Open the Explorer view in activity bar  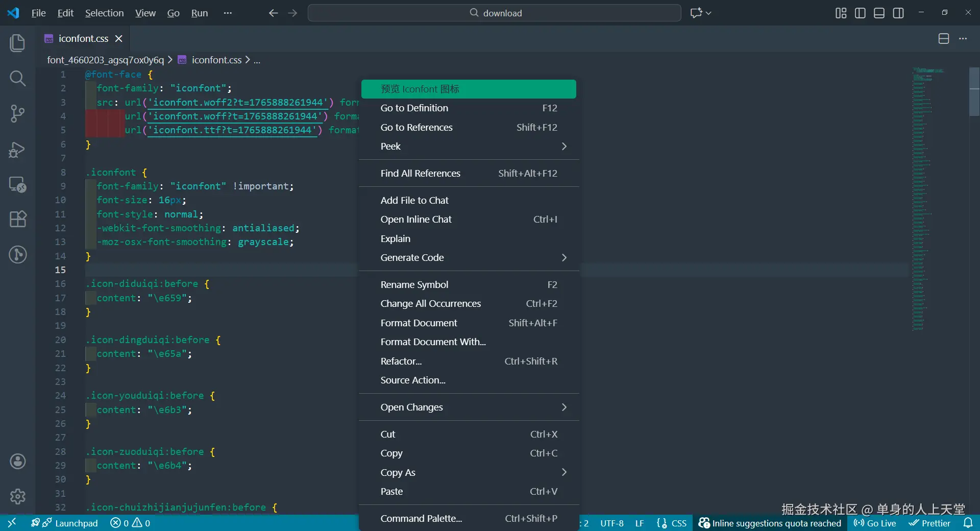click(17, 43)
